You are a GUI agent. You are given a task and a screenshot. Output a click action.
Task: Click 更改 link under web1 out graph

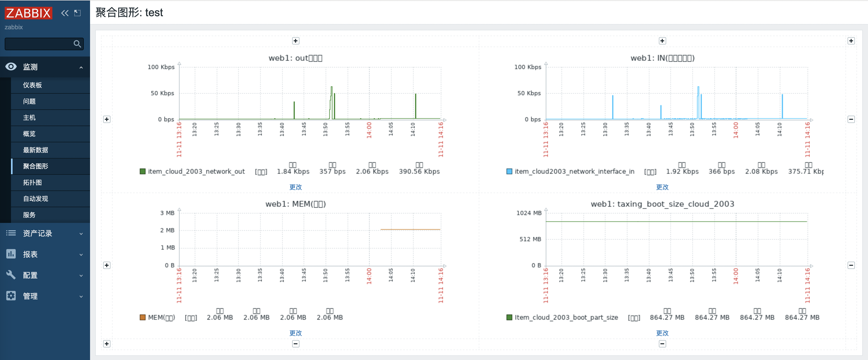(x=296, y=187)
